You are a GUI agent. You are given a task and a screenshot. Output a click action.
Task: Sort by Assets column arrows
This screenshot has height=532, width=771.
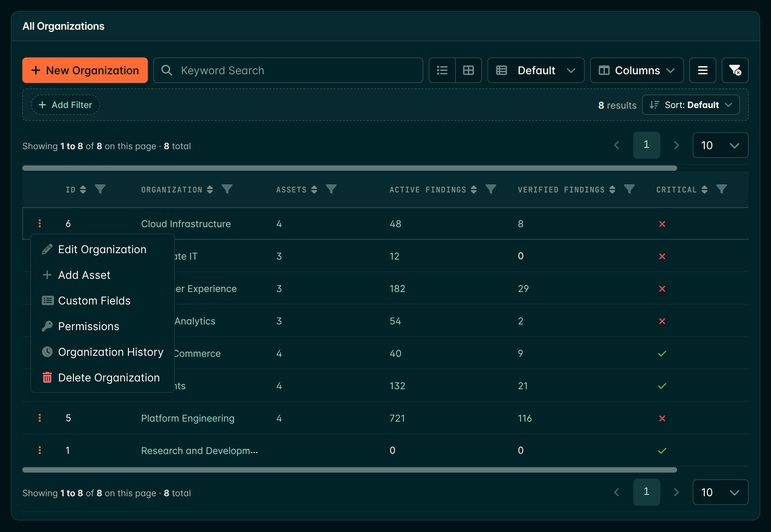314,189
